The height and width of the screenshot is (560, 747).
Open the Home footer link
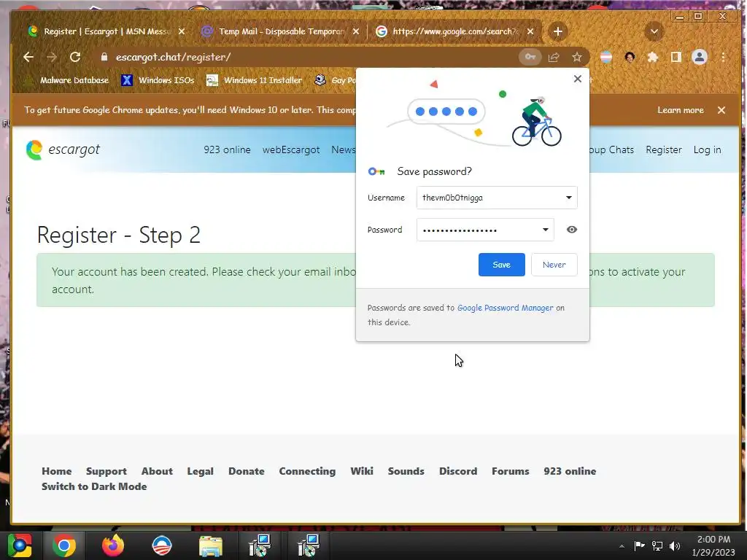(x=57, y=471)
